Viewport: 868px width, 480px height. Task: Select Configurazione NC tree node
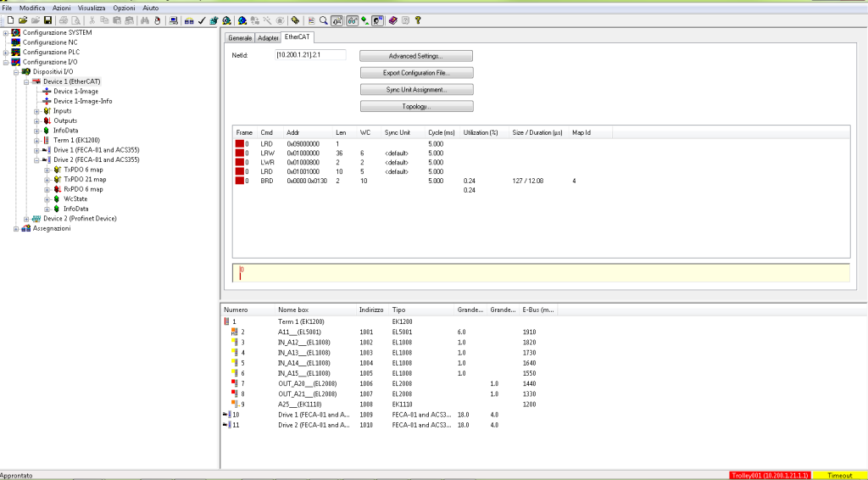point(50,42)
